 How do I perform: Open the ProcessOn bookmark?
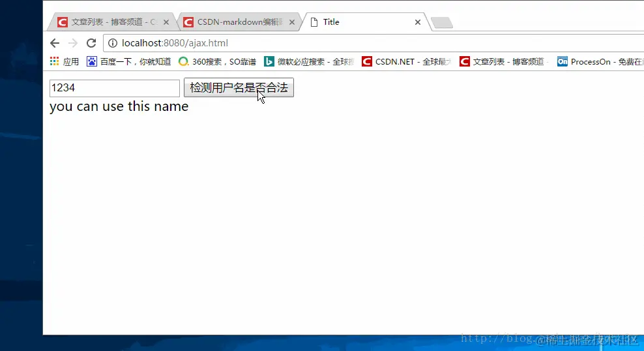point(600,61)
